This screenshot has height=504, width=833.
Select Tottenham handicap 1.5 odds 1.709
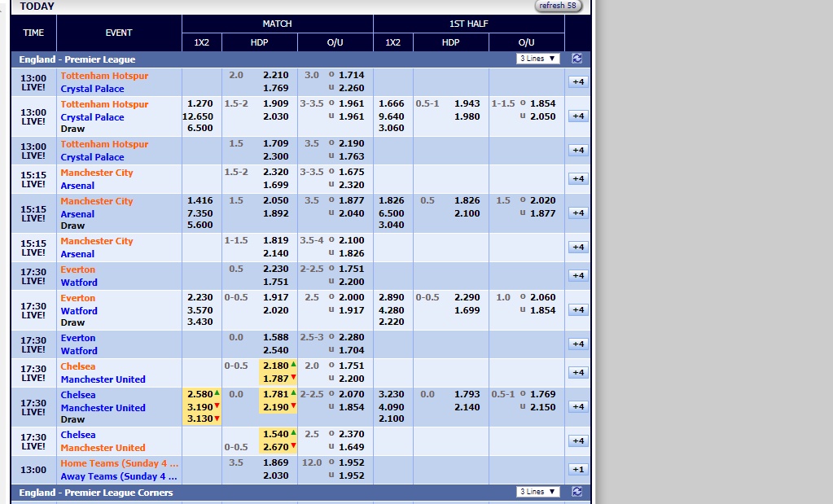pos(276,143)
